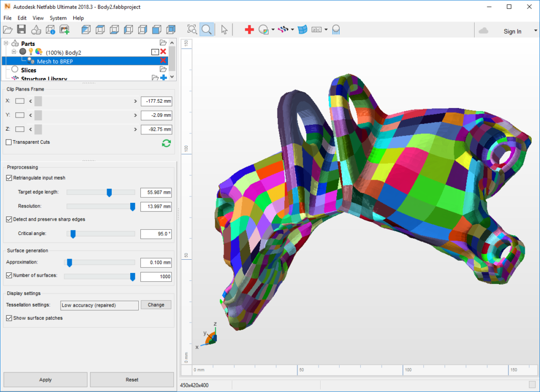Select the arrow pointer selection tool

pyautogui.click(x=224, y=30)
